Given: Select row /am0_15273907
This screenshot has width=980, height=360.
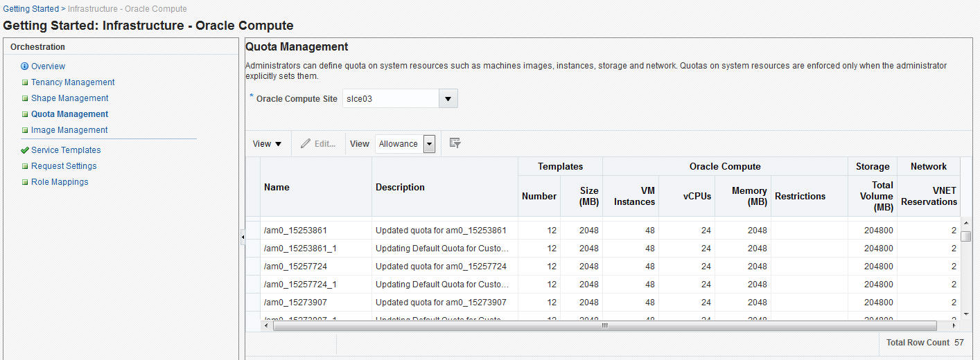Looking at the screenshot, I should coord(603,303).
